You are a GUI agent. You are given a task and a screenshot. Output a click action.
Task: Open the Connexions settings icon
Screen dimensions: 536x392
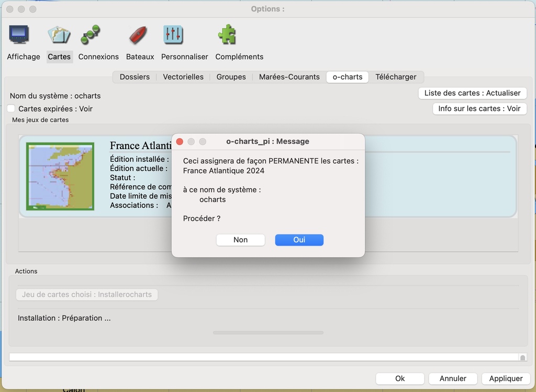pos(90,35)
